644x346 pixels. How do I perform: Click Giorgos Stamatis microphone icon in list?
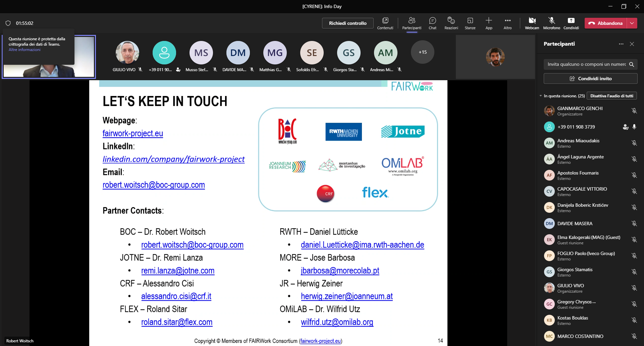[634, 272]
